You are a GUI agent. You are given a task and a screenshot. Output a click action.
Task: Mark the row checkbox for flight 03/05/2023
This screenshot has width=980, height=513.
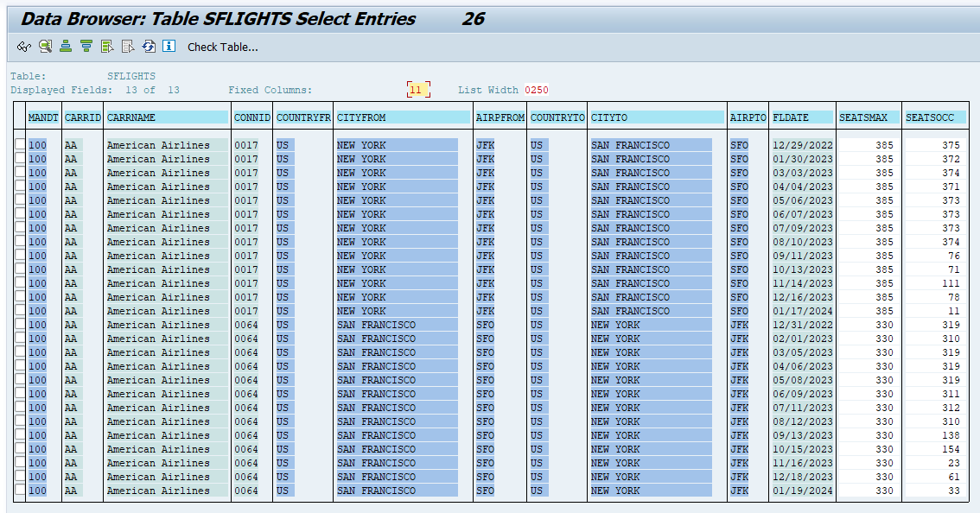click(x=20, y=351)
